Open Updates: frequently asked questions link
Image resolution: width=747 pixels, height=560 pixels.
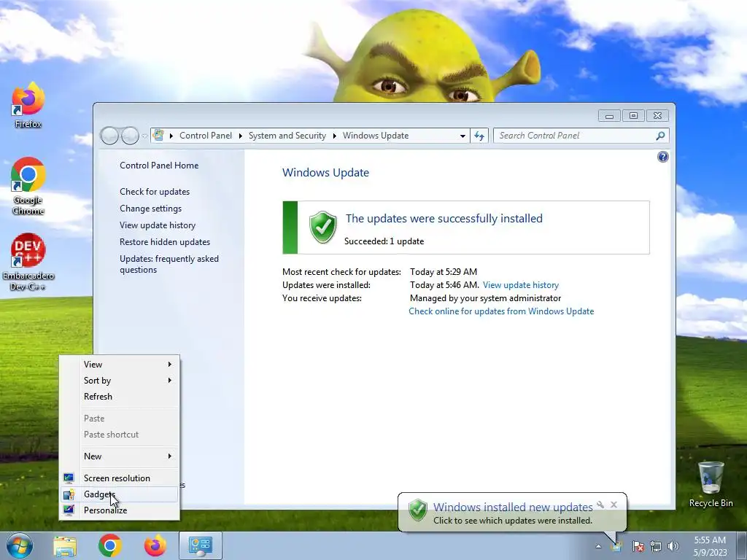click(169, 264)
